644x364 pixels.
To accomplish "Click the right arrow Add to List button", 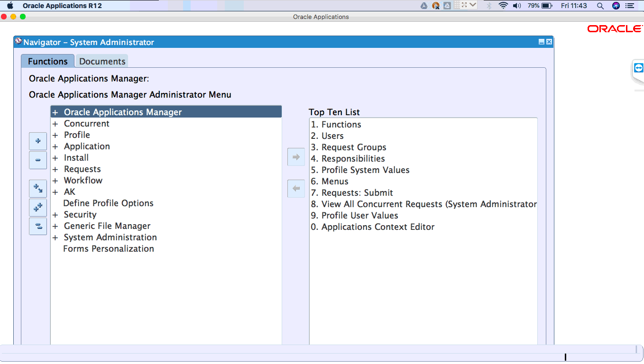I will point(296,157).
